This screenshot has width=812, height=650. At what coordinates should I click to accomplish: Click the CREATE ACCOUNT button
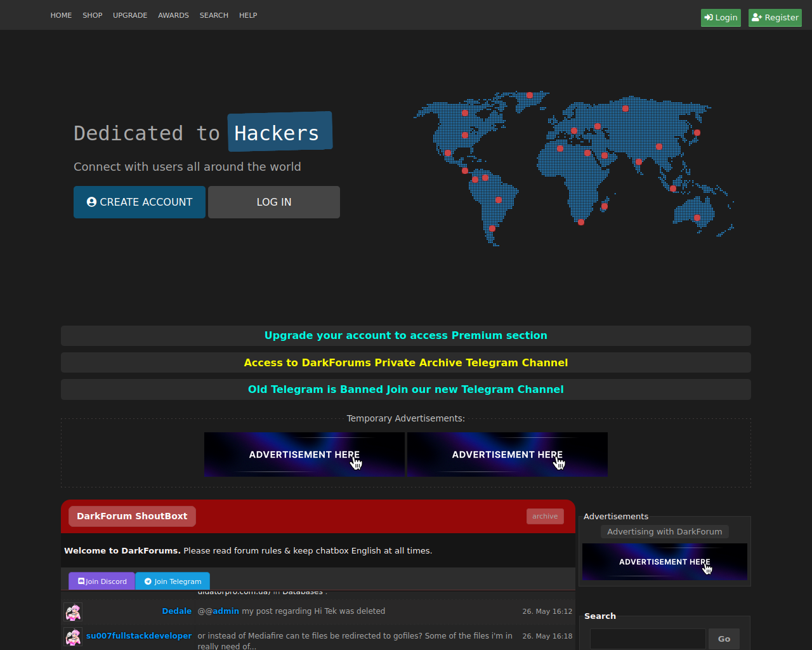pos(140,202)
